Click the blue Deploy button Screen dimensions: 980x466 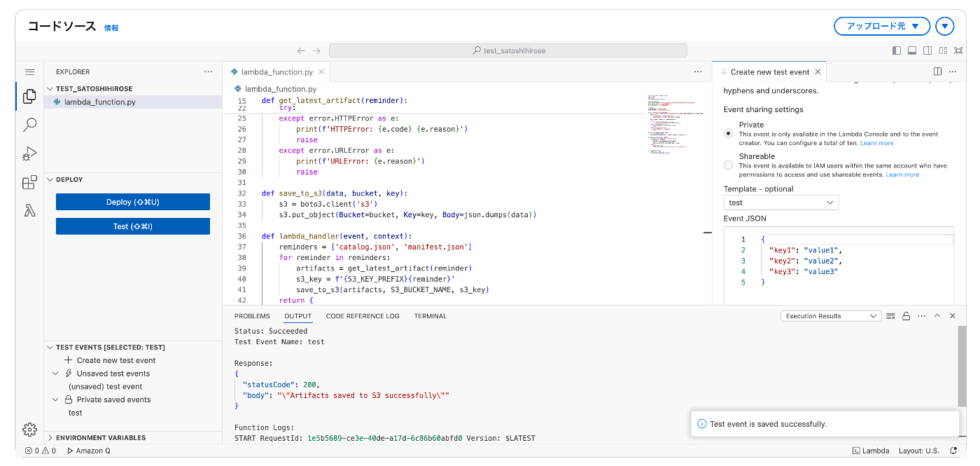pos(133,202)
